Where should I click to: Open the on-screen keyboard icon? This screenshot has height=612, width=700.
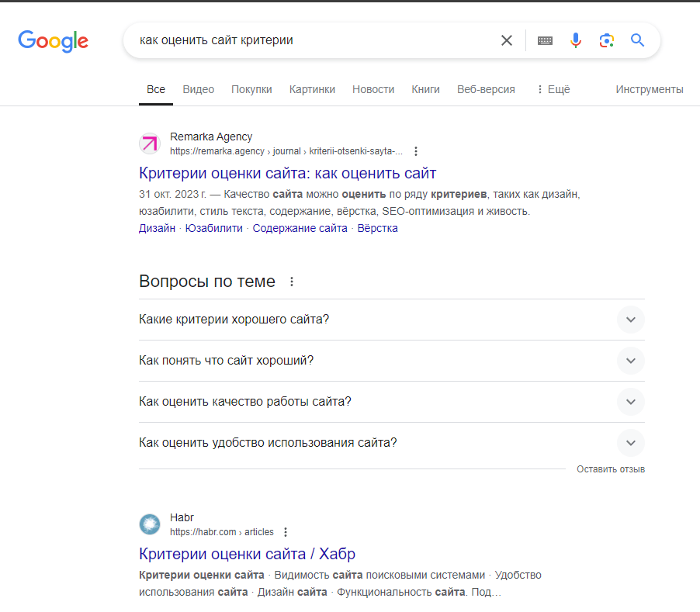tap(545, 40)
